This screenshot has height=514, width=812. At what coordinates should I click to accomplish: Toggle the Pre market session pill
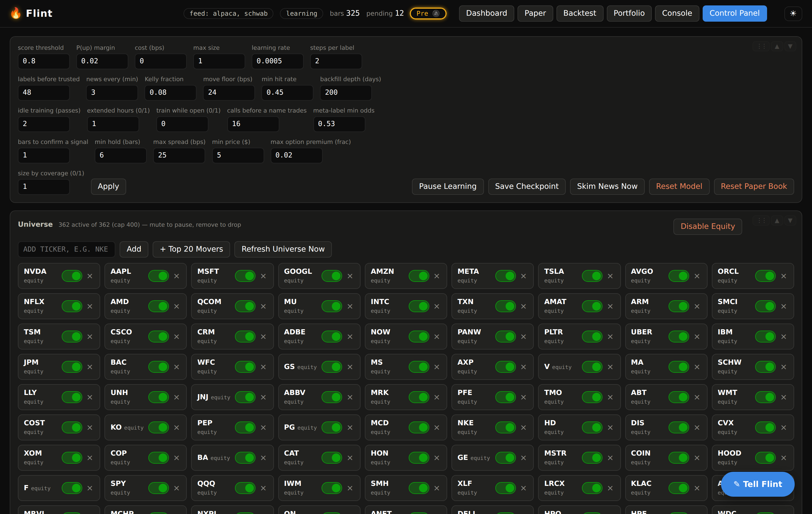pyautogui.click(x=428, y=14)
